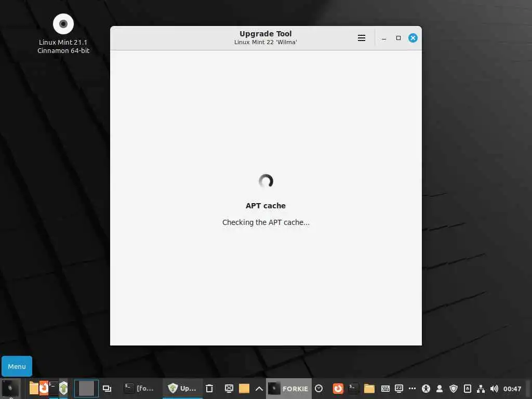This screenshot has height=399, width=532.
Task: Open the update shield launcher in the panel
Action: (63, 388)
